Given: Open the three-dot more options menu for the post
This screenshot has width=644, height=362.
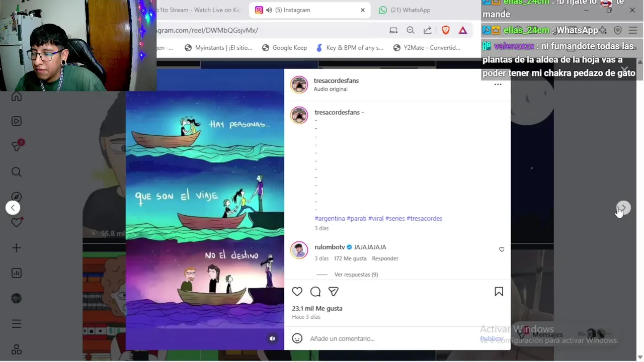Looking at the screenshot, I should [x=498, y=84].
